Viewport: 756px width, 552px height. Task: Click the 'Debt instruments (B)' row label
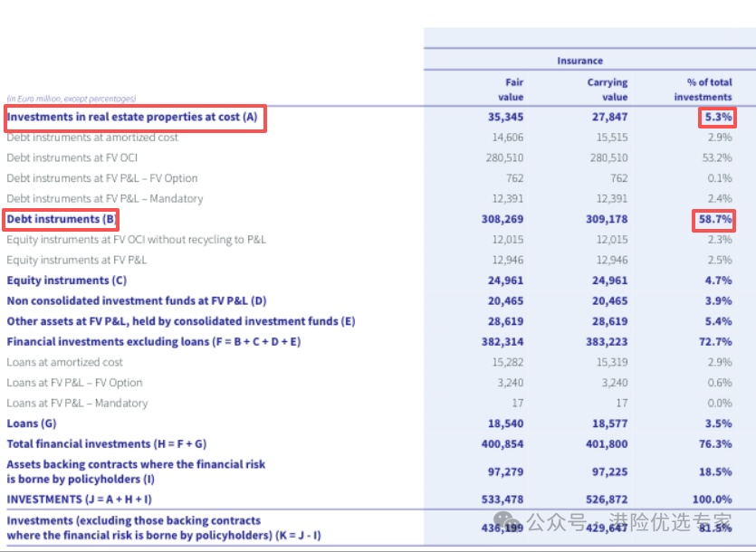point(62,219)
